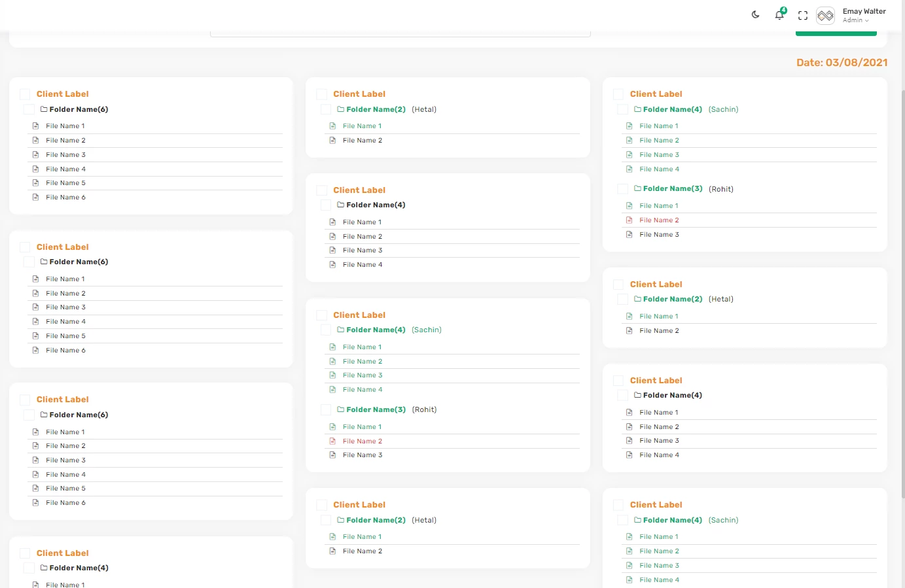Image resolution: width=905 pixels, height=588 pixels.
Task: Click the Date: 03/08/2021 text
Action: coord(842,63)
